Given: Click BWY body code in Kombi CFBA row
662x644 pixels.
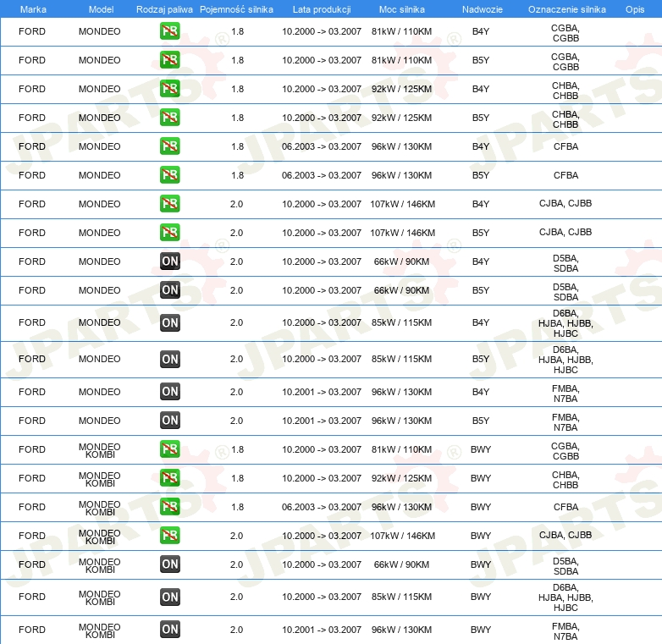Looking at the screenshot, I should click(481, 507).
